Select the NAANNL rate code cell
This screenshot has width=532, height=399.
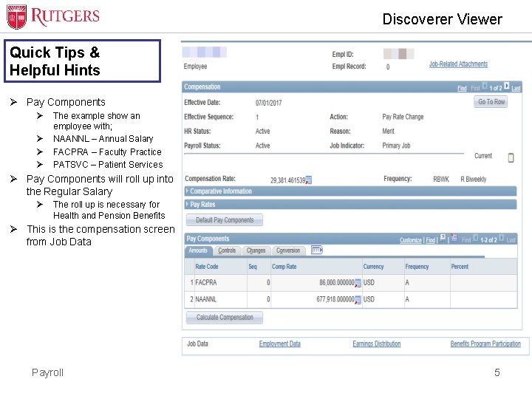coord(206,299)
